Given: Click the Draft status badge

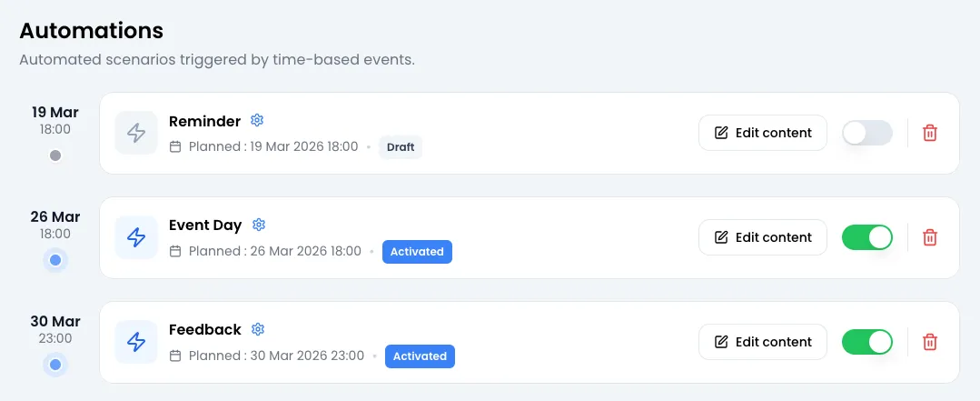Looking at the screenshot, I should 401,147.
